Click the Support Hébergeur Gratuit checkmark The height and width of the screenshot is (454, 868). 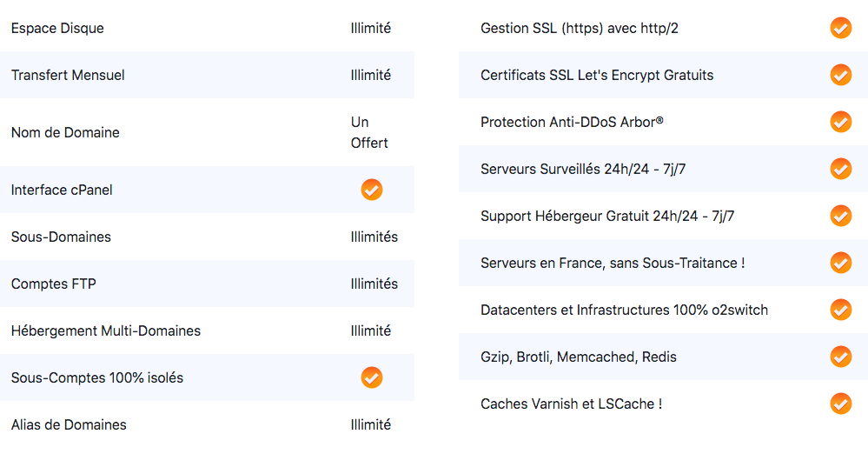840,216
